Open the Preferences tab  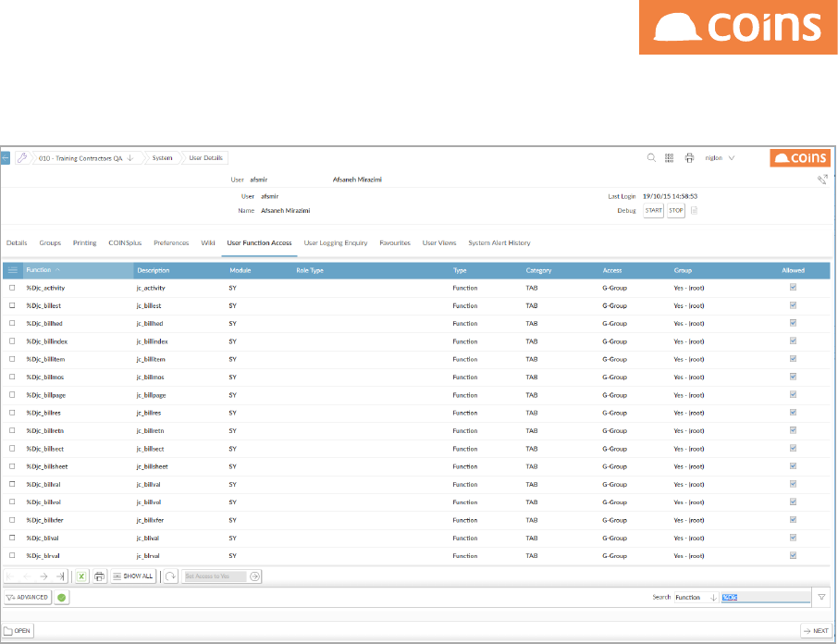(x=171, y=242)
